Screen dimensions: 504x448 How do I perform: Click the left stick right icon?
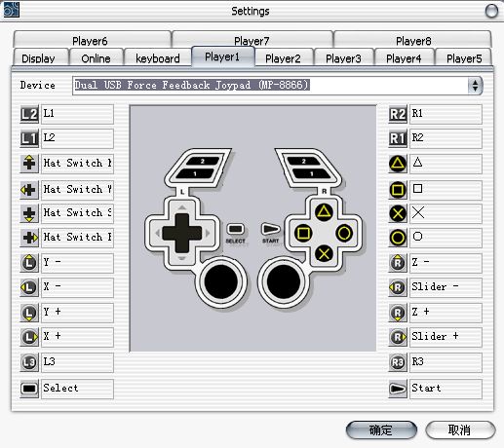click(29, 337)
